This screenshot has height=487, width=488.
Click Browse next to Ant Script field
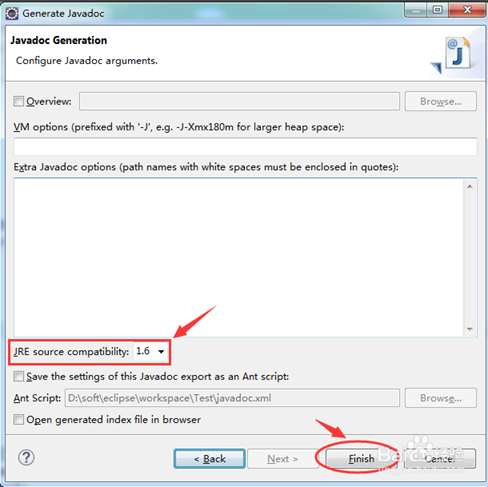(441, 398)
